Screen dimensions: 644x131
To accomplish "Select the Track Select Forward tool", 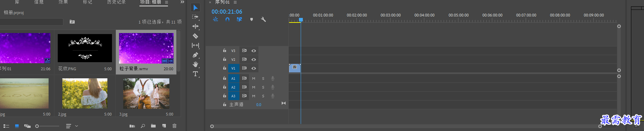I will click(195, 17).
